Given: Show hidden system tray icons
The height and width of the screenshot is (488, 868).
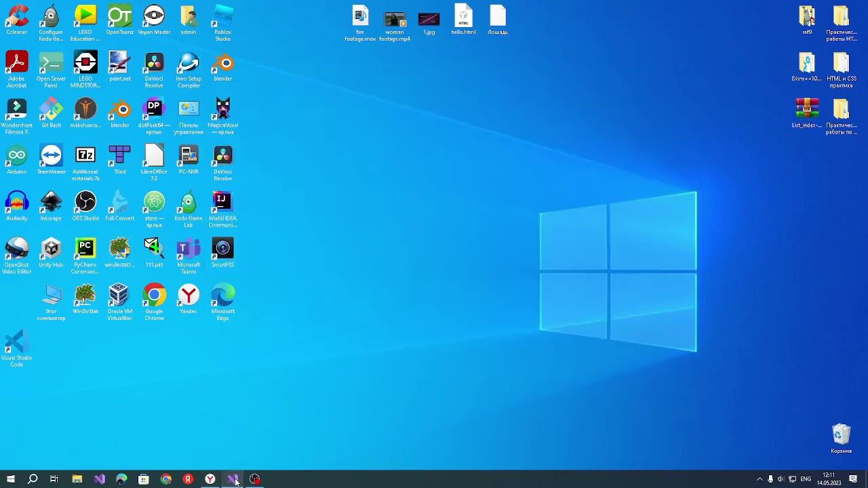Looking at the screenshot, I should [x=759, y=479].
